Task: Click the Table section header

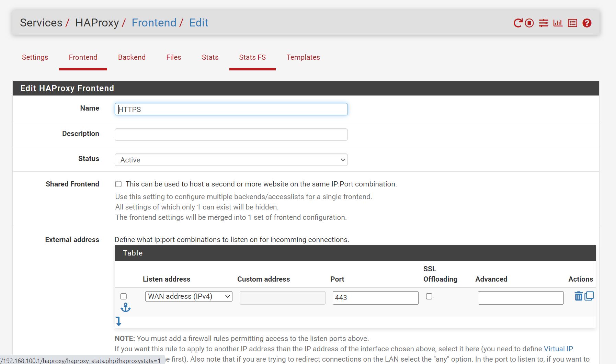Action: (355, 253)
